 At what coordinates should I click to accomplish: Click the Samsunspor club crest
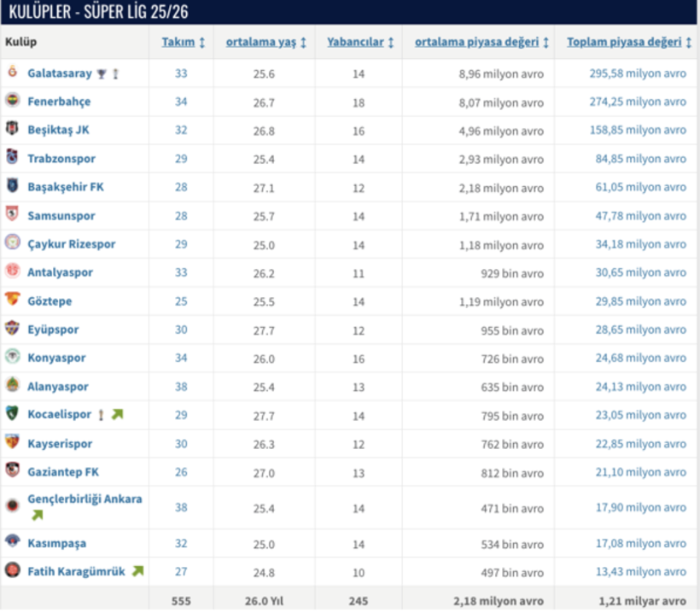click(13, 213)
